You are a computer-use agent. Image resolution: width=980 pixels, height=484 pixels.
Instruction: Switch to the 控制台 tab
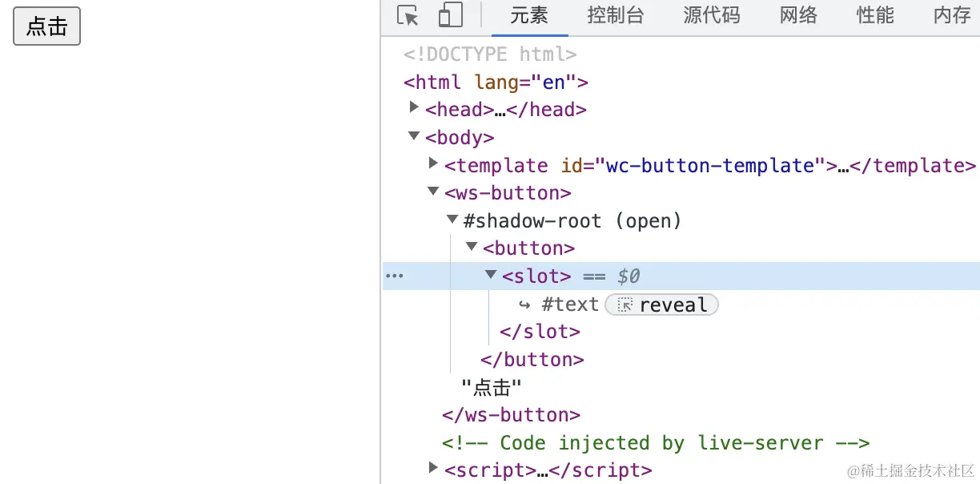coord(615,15)
